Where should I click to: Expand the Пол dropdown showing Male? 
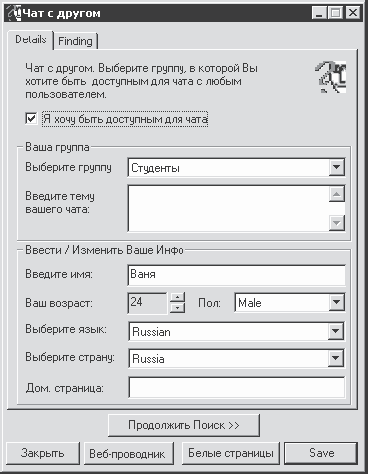pyautogui.click(x=290, y=303)
